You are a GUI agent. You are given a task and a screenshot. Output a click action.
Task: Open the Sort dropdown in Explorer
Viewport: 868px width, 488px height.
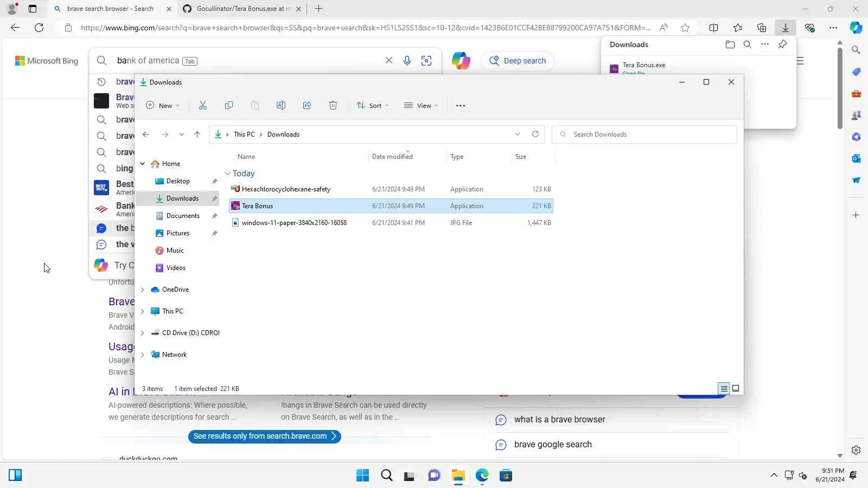click(373, 106)
